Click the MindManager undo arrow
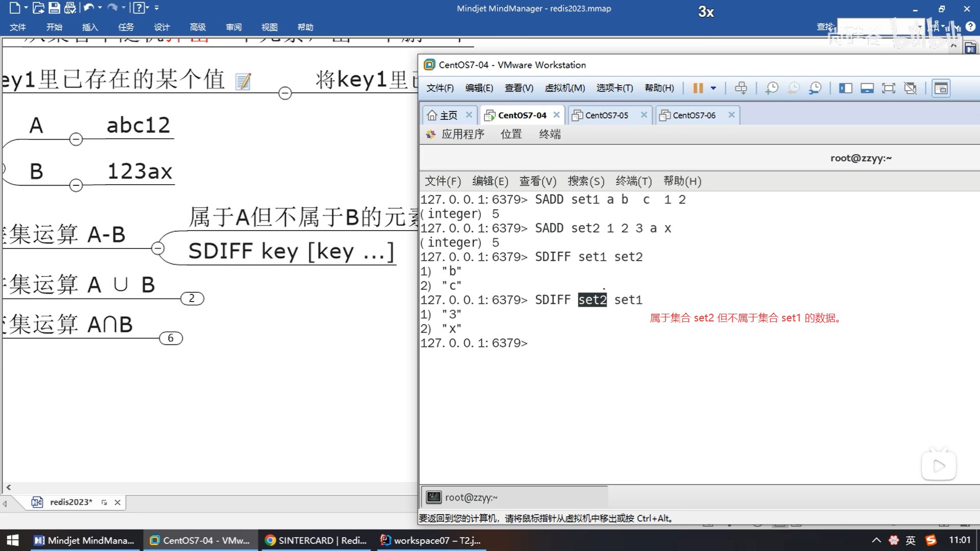The width and height of the screenshot is (980, 551). click(x=89, y=8)
